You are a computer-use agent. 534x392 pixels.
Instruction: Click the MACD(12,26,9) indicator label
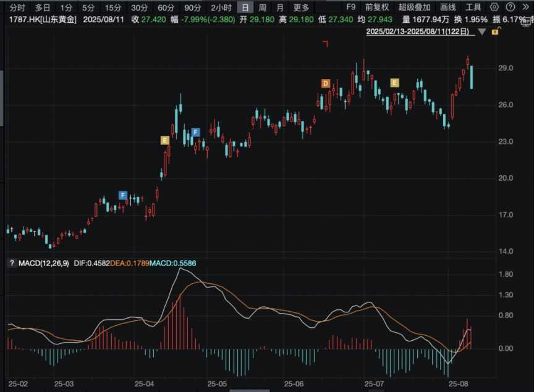pyautogui.click(x=42, y=264)
